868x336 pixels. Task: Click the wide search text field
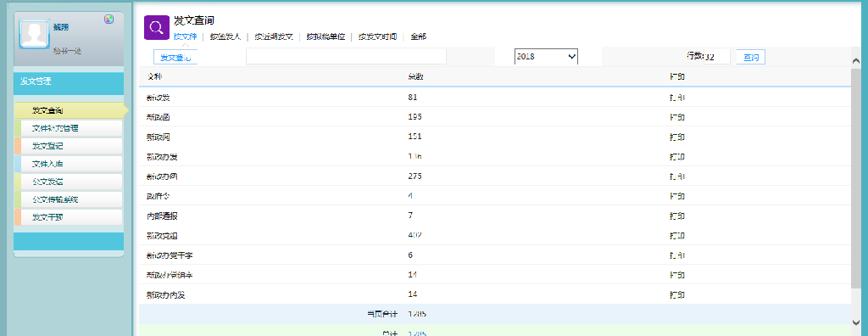346,57
